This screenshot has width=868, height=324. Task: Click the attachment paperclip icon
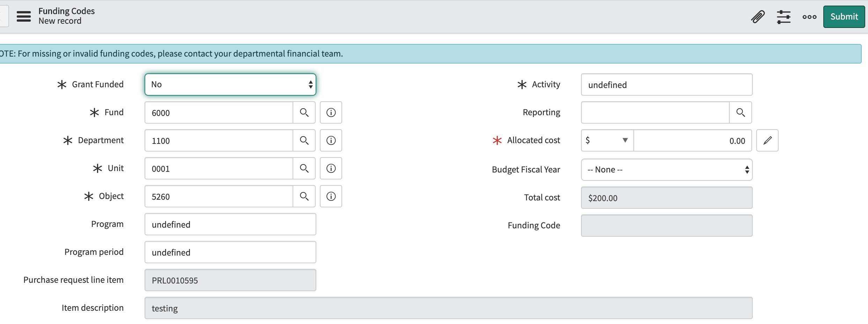(x=757, y=16)
